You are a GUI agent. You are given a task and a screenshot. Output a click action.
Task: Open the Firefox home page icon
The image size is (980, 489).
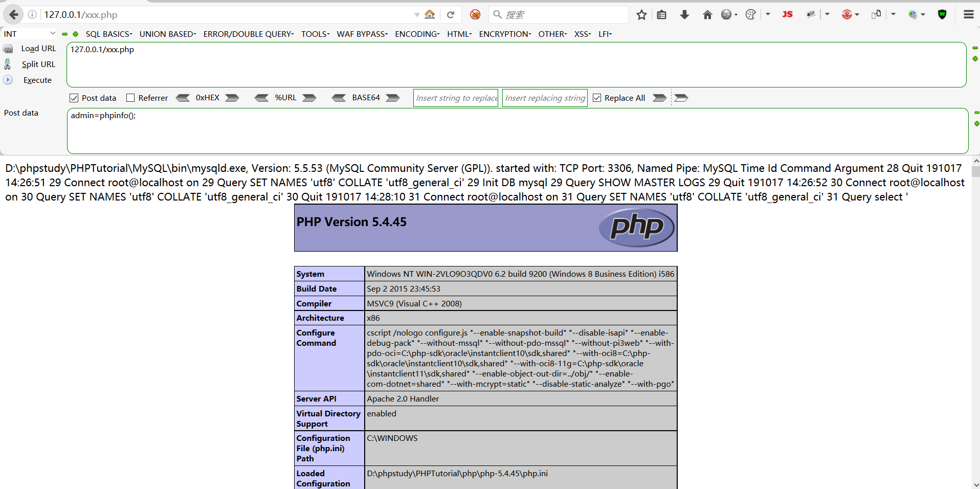click(707, 14)
